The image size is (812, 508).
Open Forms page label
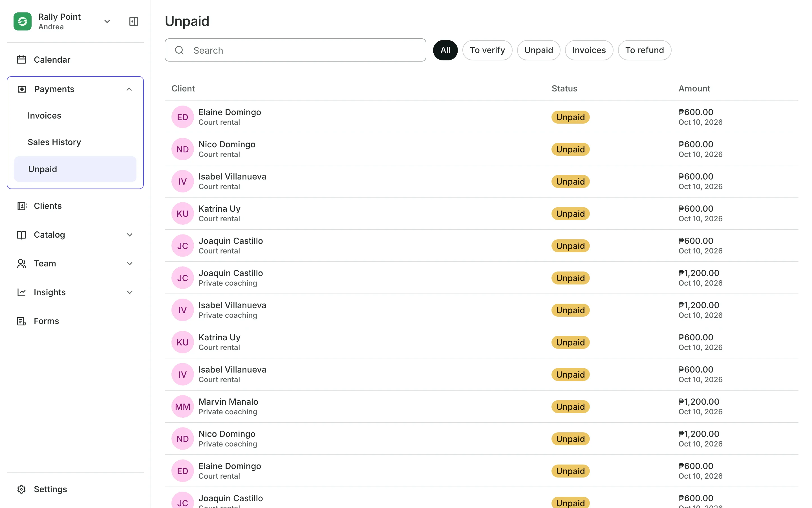tap(46, 321)
